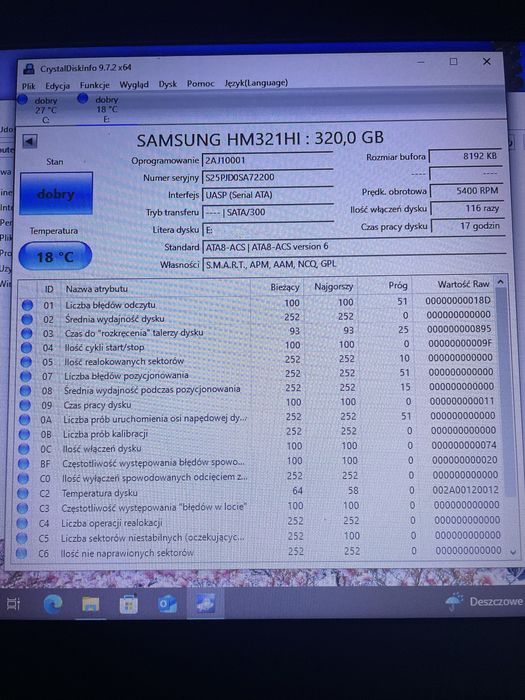Click the 'Próg' column header

[x=397, y=285]
